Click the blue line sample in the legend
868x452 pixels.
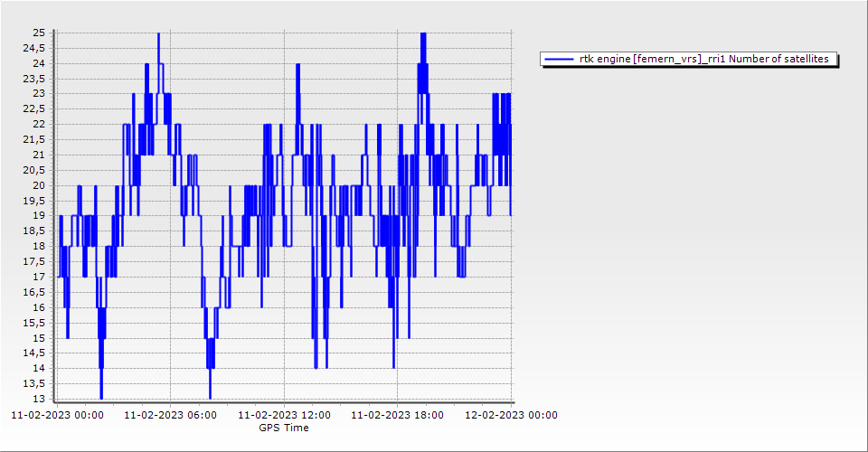(559, 60)
